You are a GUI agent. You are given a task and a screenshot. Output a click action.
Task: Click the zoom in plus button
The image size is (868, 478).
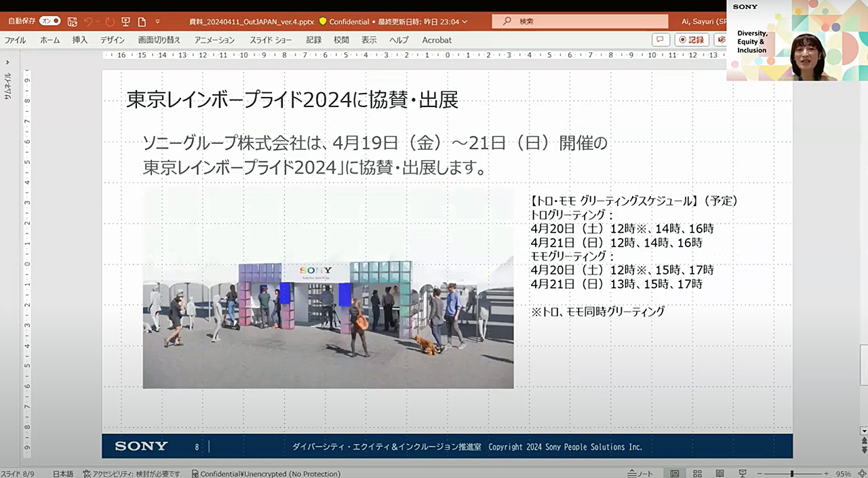click(x=826, y=473)
